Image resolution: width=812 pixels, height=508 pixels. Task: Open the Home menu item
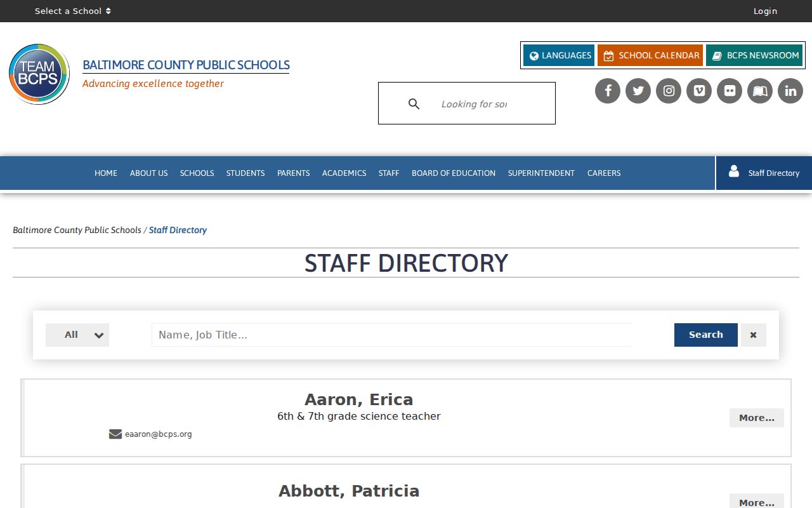[106, 173]
